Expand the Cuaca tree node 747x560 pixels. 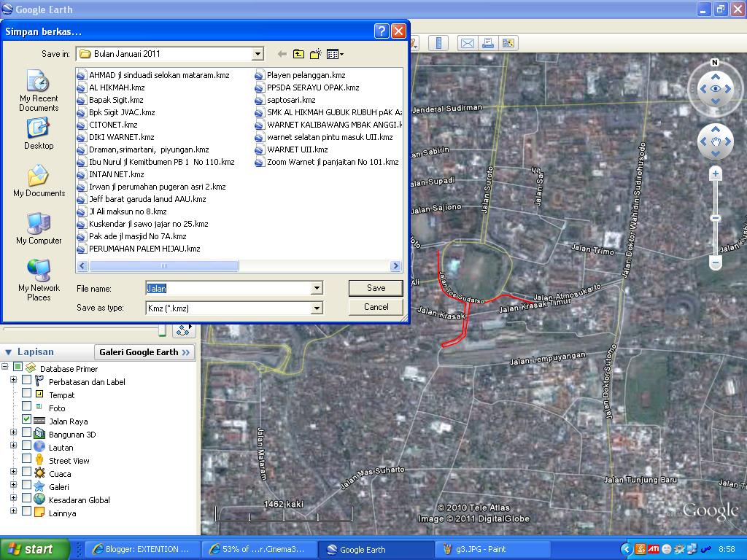[x=13, y=472]
